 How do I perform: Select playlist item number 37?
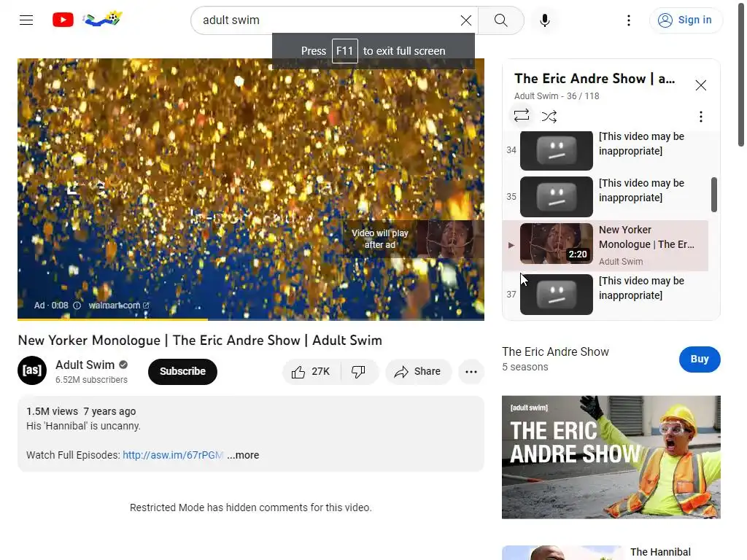[605, 295]
